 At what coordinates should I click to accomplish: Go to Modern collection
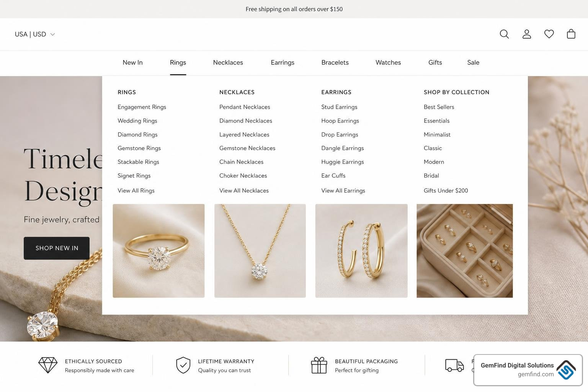434,162
